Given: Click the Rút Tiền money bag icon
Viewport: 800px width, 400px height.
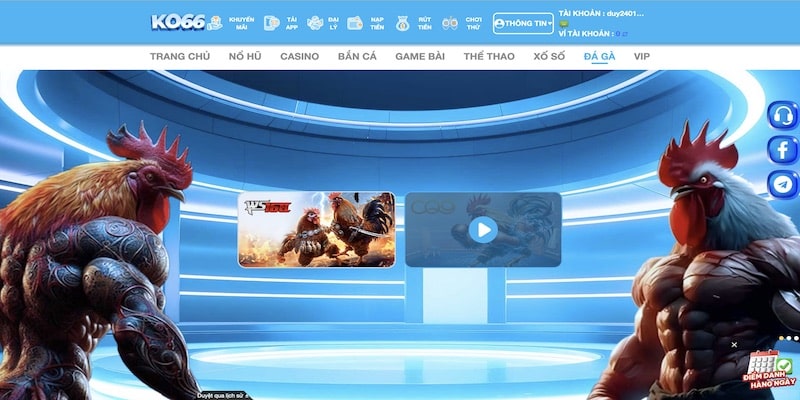Looking at the screenshot, I should tap(403, 23).
